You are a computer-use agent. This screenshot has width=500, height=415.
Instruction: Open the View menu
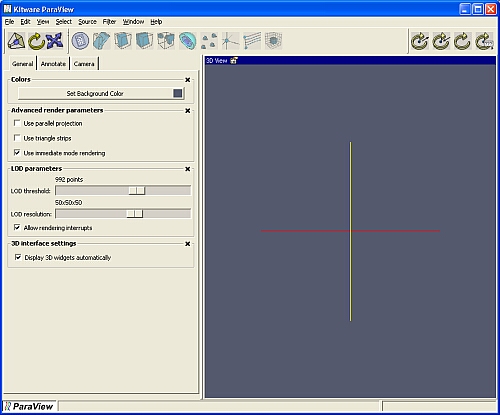(43, 22)
